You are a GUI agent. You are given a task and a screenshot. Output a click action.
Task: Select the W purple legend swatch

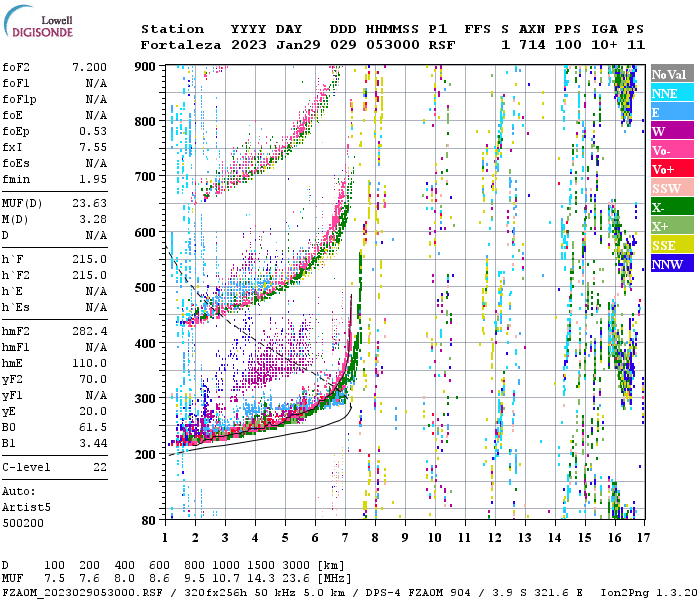tap(672, 131)
